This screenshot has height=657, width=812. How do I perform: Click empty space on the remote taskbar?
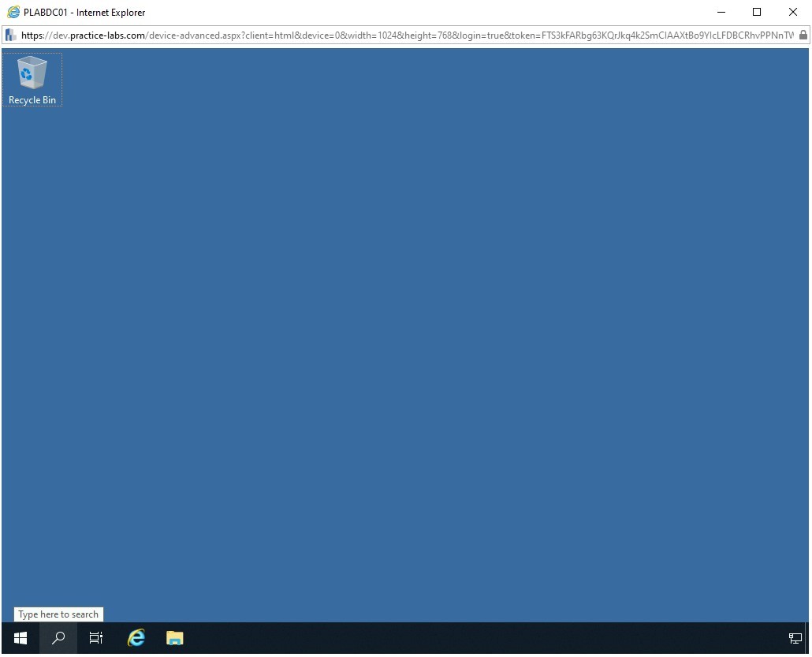(473, 638)
